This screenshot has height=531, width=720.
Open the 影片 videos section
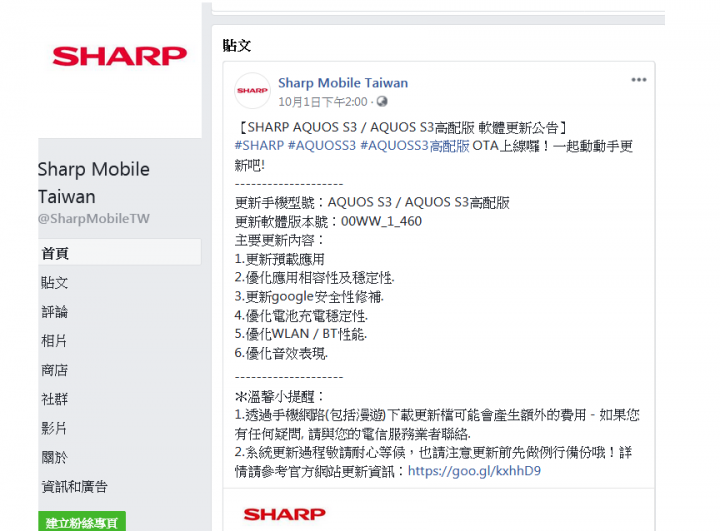pyautogui.click(x=54, y=428)
